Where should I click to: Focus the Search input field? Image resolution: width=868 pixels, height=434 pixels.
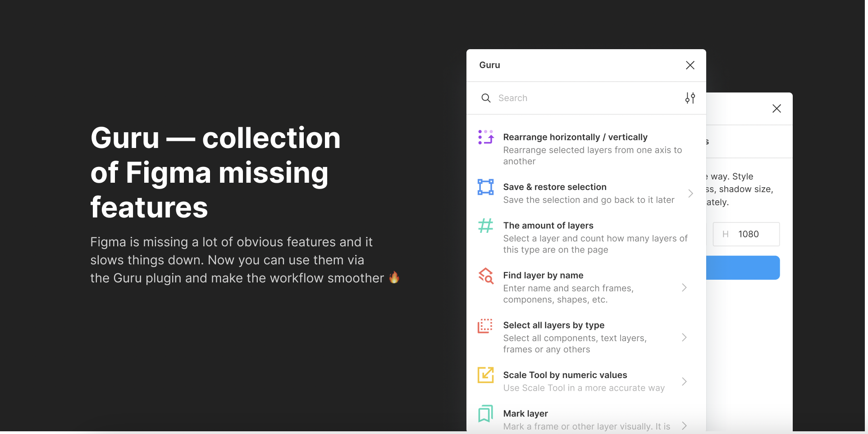pyautogui.click(x=586, y=98)
